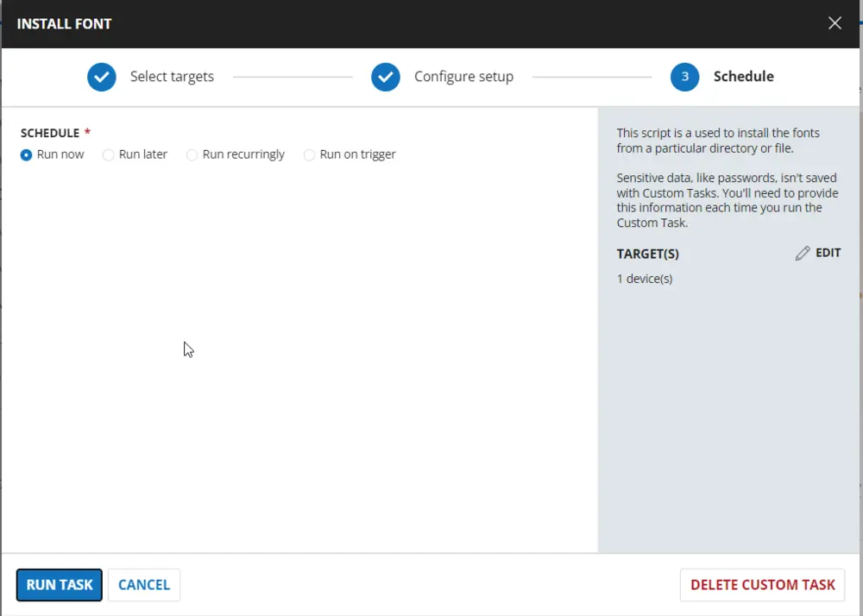This screenshot has width=863, height=616.
Task: Click EDIT text to change targets
Action: pyautogui.click(x=828, y=253)
